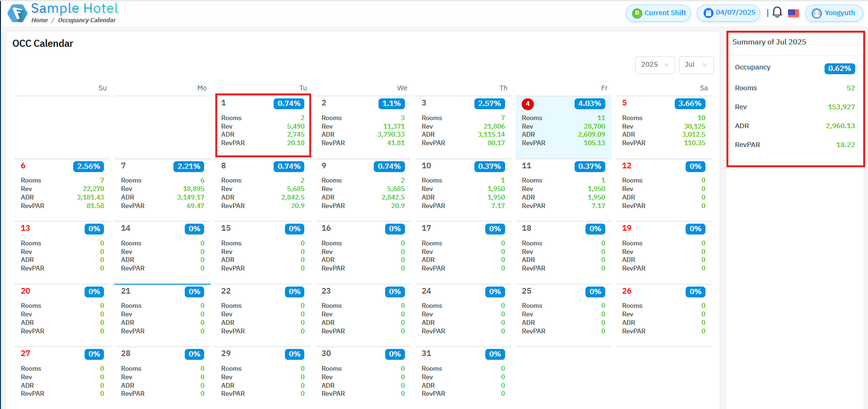Click the US flag language icon

tap(793, 13)
